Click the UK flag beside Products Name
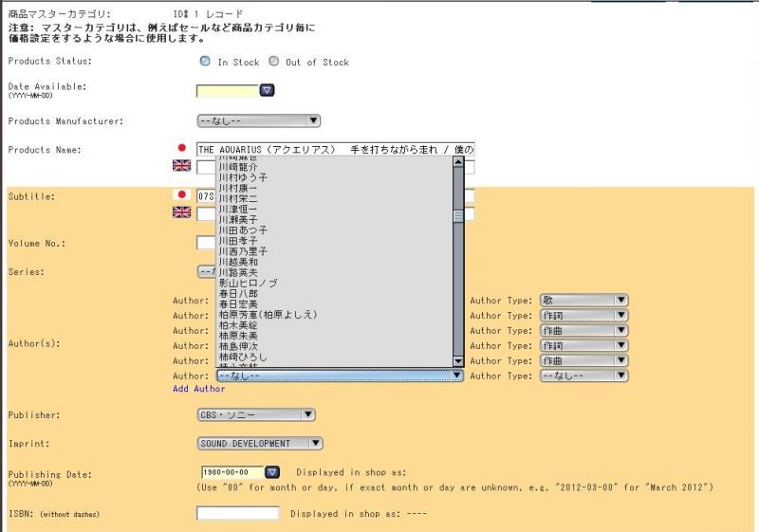 [x=181, y=166]
